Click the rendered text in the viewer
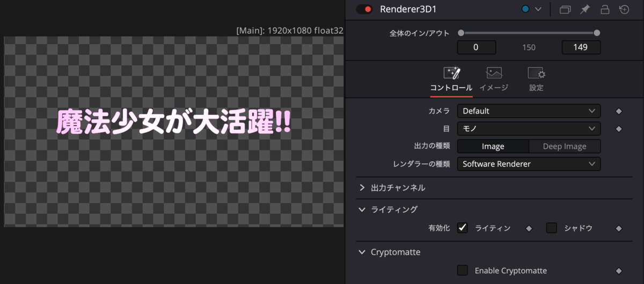 [x=174, y=122]
